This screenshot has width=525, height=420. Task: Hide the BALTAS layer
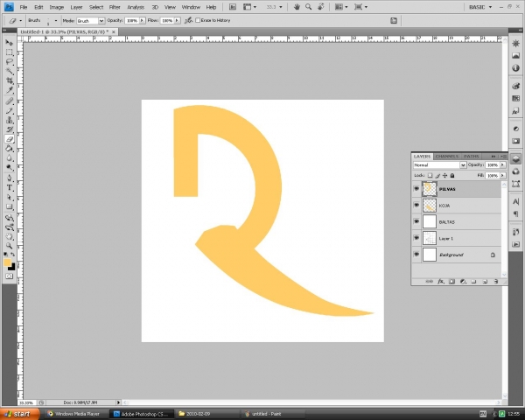416,221
